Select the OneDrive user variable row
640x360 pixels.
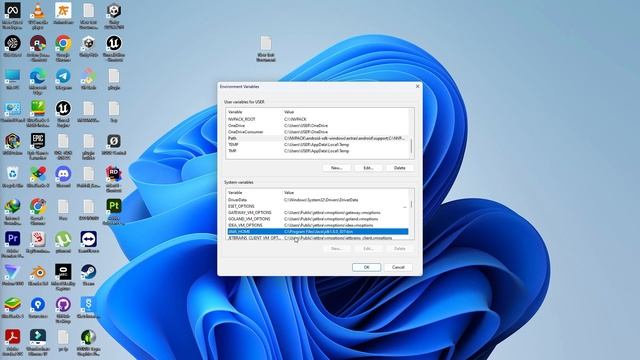[x=317, y=126]
